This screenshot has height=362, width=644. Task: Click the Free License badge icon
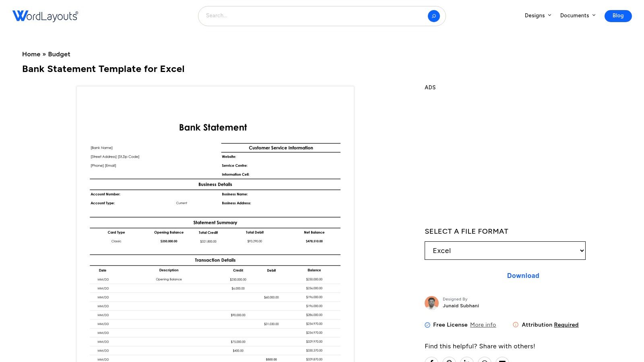point(427,325)
